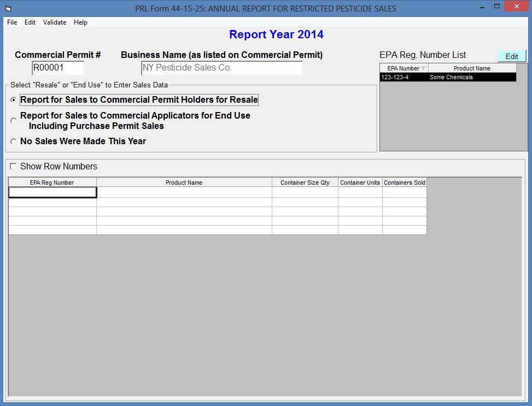Click EPA Reg Number column header in grid
The image size is (532, 406).
(x=52, y=182)
